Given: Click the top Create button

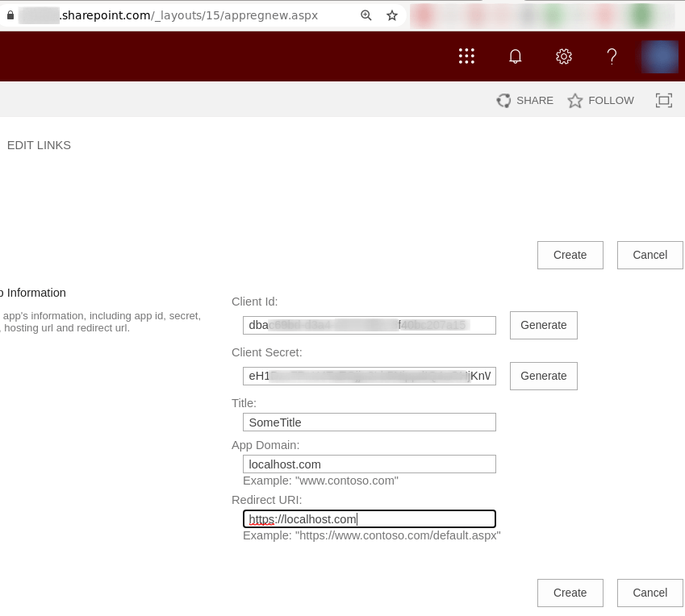Looking at the screenshot, I should coord(570,255).
